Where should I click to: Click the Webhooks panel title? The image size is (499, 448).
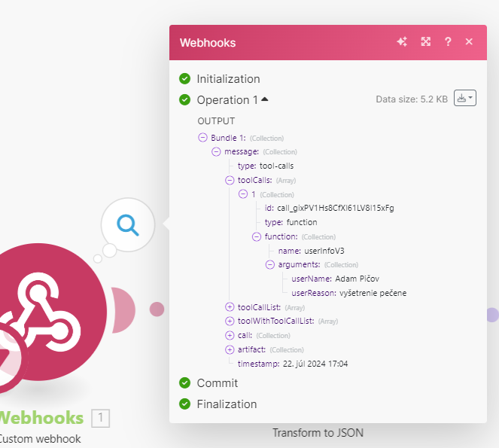(x=208, y=43)
